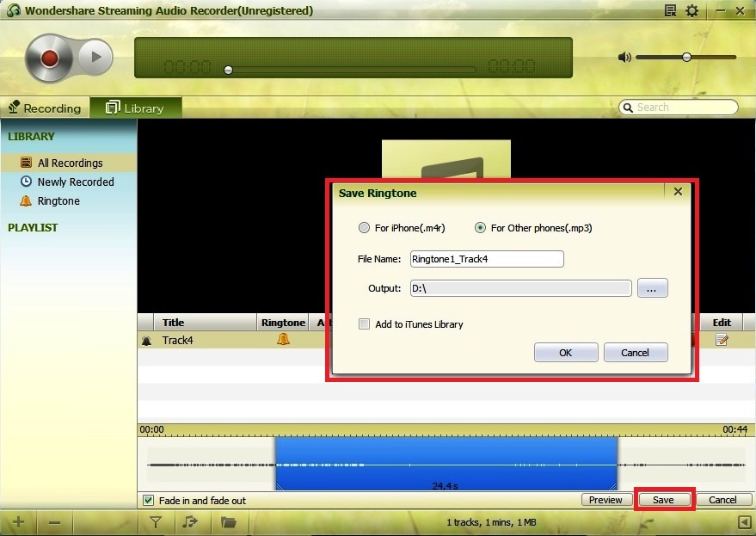Click Cancel button next to Save
This screenshot has width=756, height=536.
click(722, 500)
